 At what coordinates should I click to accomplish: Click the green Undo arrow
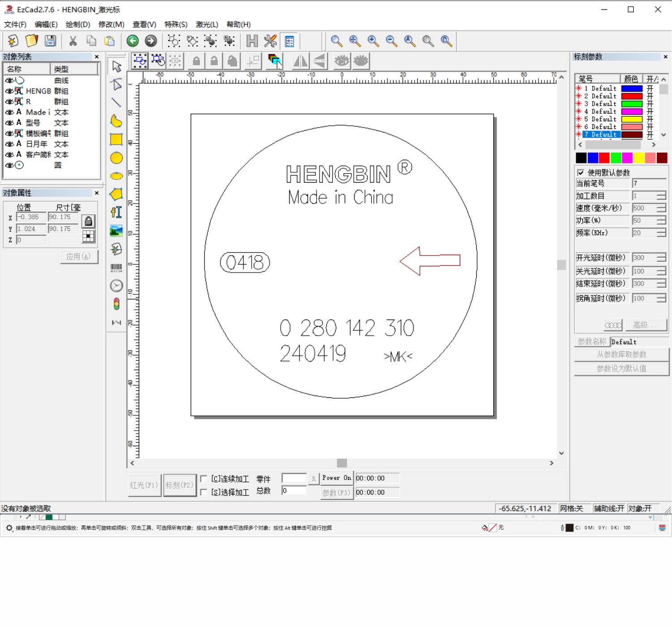click(133, 41)
